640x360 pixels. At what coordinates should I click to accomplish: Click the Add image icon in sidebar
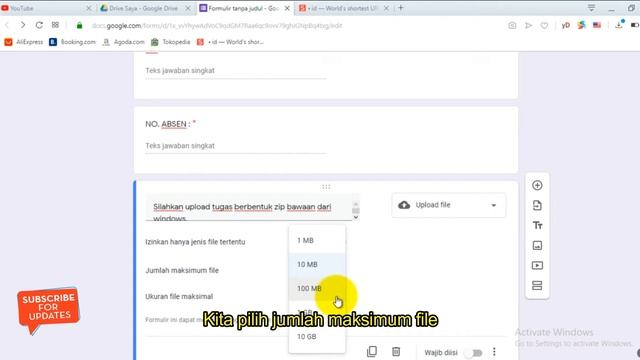(537, 245)
